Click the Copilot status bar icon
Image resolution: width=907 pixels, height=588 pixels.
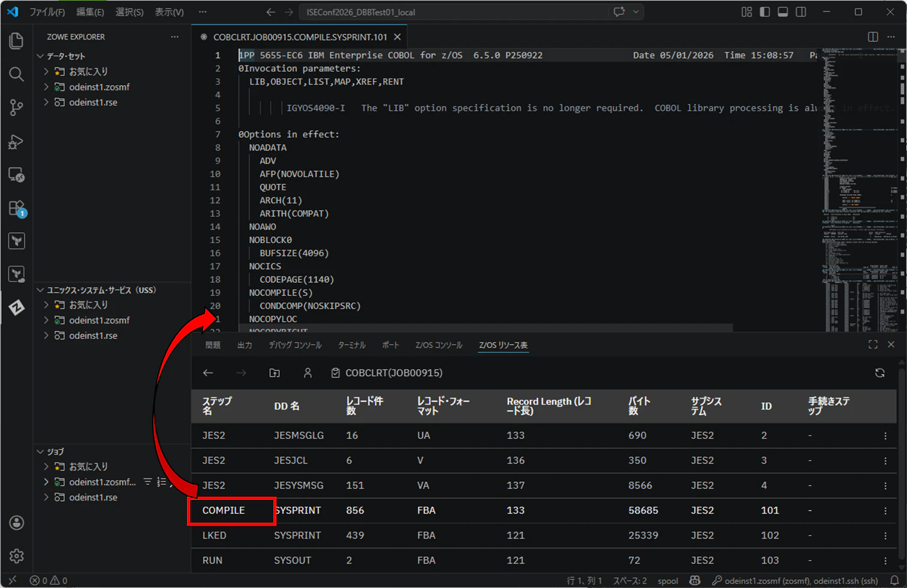pos(695,580)
